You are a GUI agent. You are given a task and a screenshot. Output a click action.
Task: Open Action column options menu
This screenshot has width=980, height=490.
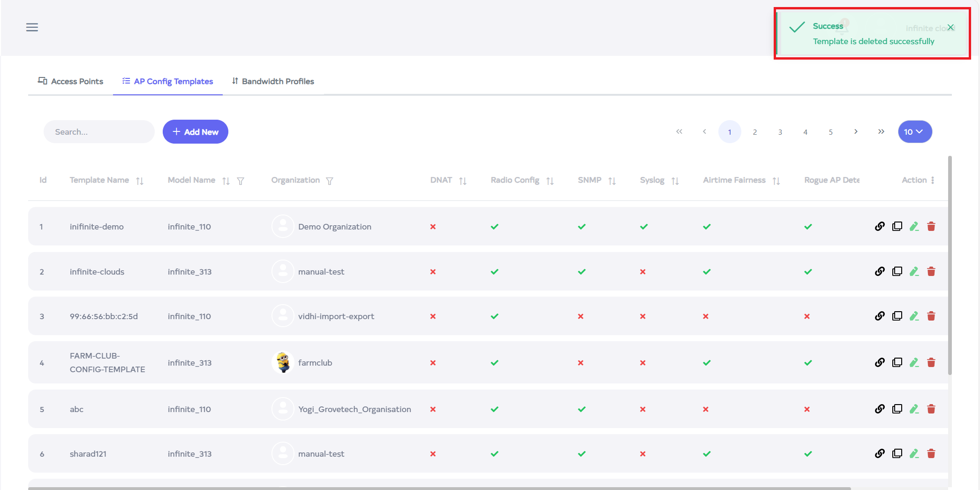click(933, 180)
